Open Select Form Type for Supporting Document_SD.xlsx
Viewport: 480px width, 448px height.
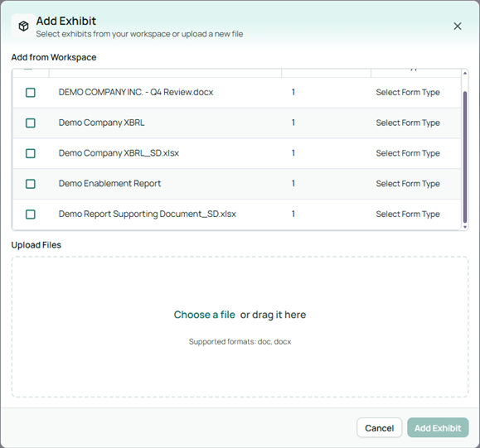[408, 214]
